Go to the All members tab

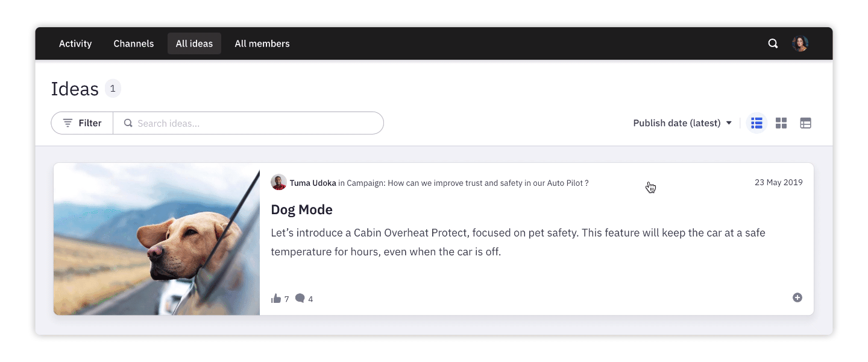[x=262, y=43]
